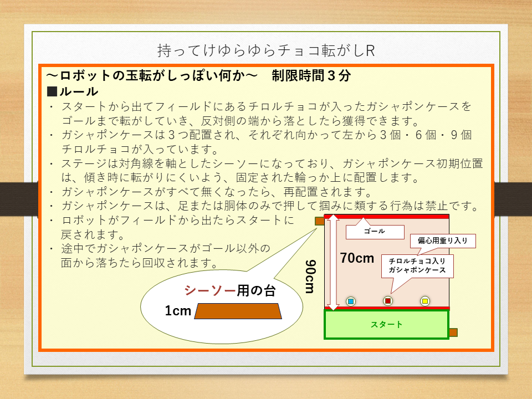
Task: Click the blue gachapon case circle
Action: [x=350, y=301]
